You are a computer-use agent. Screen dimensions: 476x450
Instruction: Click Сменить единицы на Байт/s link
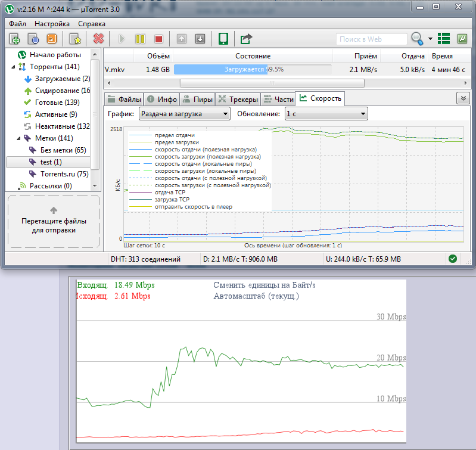point(264,285)
